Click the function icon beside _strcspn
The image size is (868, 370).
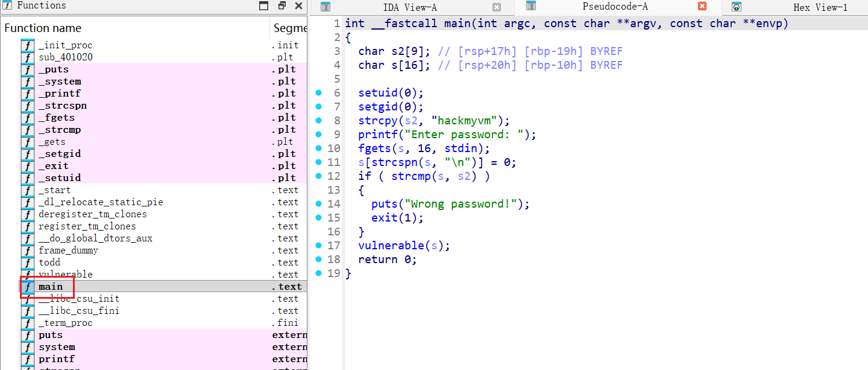click(x=28, y=106)
